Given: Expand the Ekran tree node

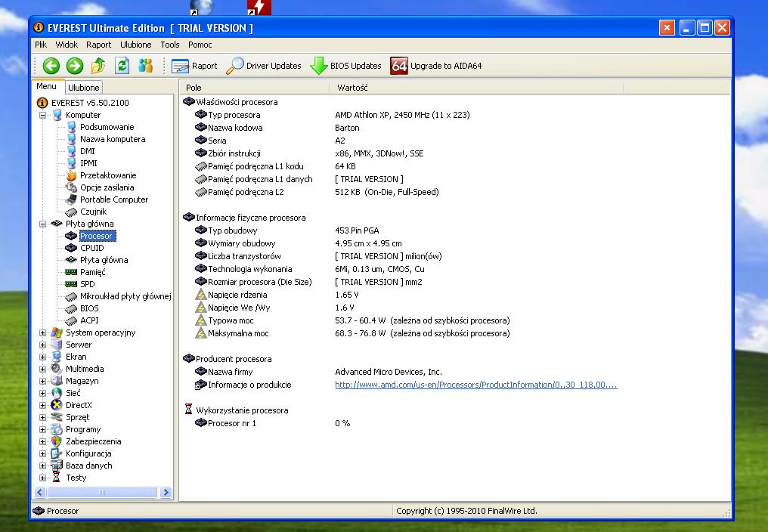Looking at the screenshot, I should tap(42, 357).
